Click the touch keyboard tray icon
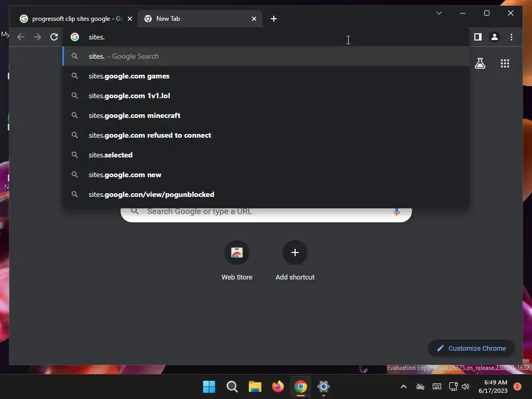The width and height of the screenshot is (532, 399). click(x=436, y=387)
